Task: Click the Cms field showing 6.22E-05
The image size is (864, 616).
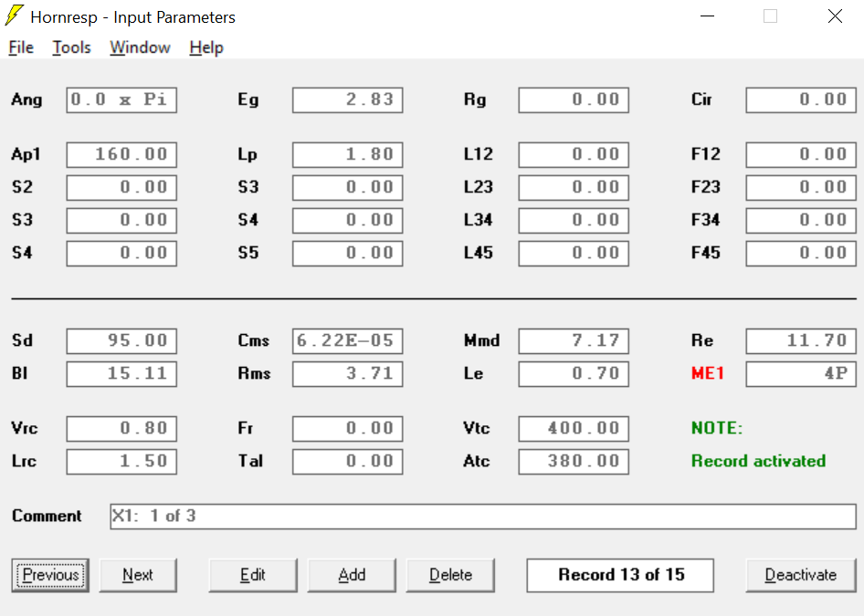Action: (348, 341)
